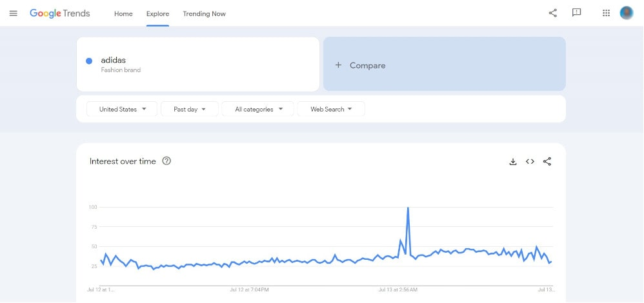Screen dimensions: 644x303
Task: Expand the All categories dropdown
Action: pyautogui.click(x=258, y=109)
